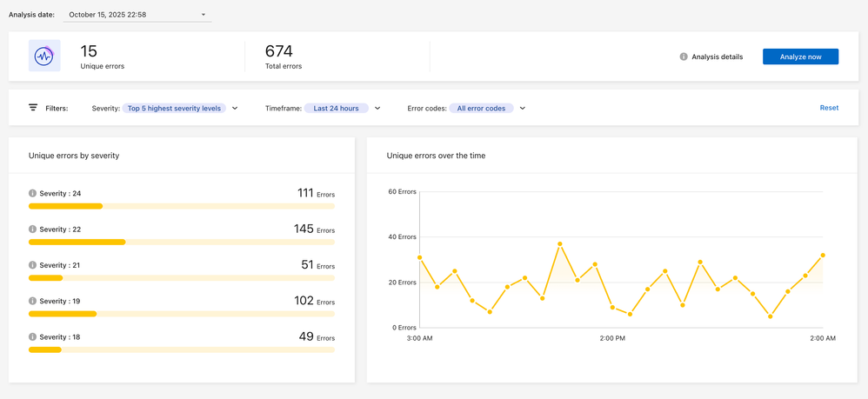Click the Severity 24 progress bar
This screenshot has height=399, width=868.
coord(181,206)
